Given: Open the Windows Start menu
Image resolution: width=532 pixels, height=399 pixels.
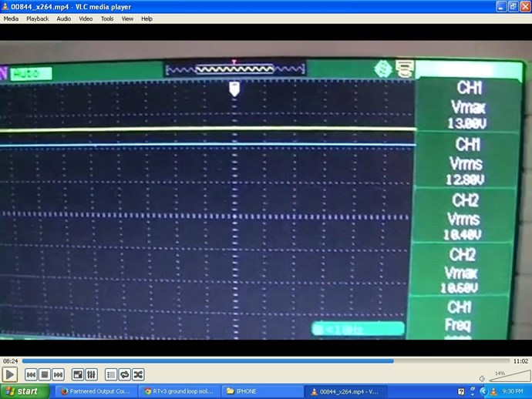Looking at the screenshot, I should [25, 391].
